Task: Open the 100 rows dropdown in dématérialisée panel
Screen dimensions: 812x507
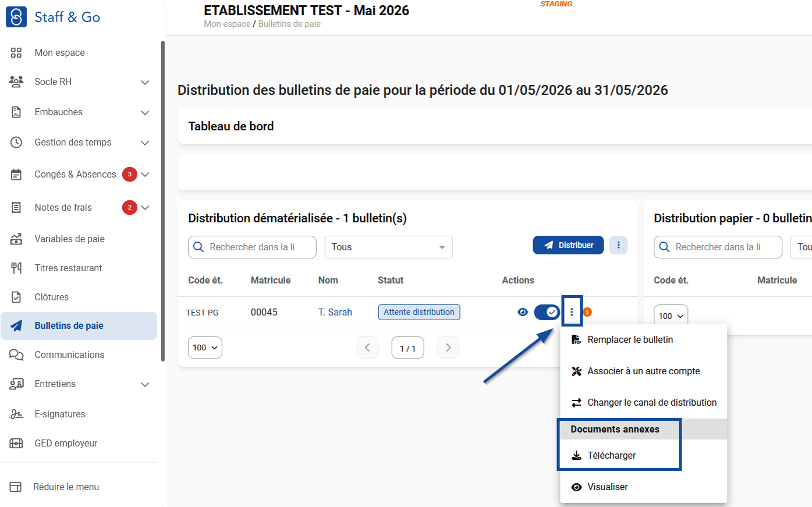Action: [205, 348]
